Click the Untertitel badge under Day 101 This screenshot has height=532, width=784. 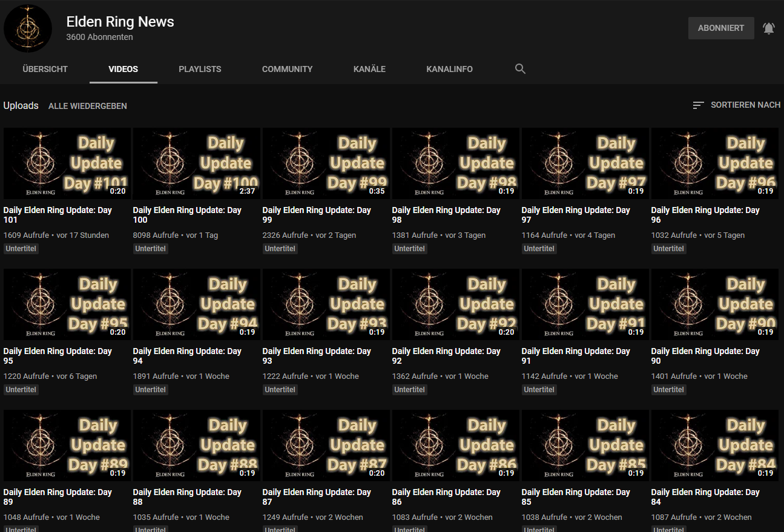coord(21,249)
